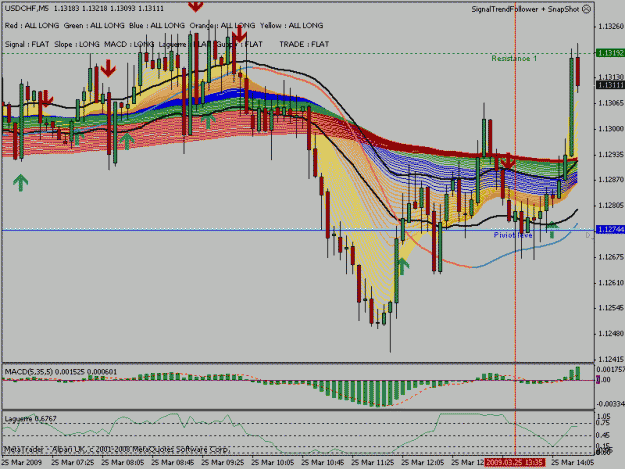Click the 25 Mar 10:45 time label
The image size is (625, 469).
tap(322, 463)
